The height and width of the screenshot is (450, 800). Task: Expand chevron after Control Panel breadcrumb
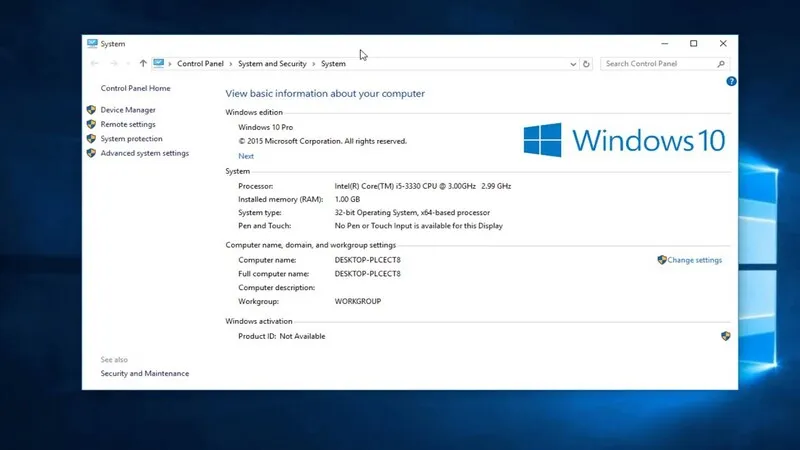(231, 64)
